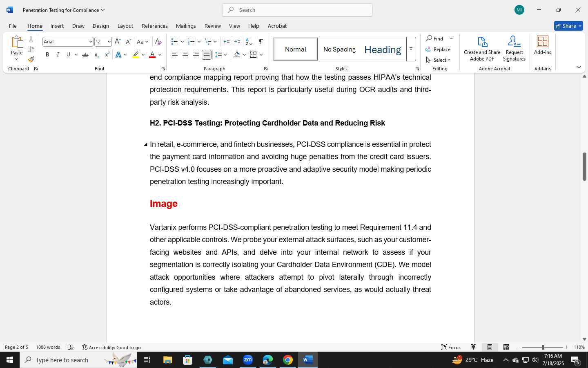588x368 pixels.
Task: Switch to Read Mode view icon
Action: pyautogui.click(x=474, y=347)
